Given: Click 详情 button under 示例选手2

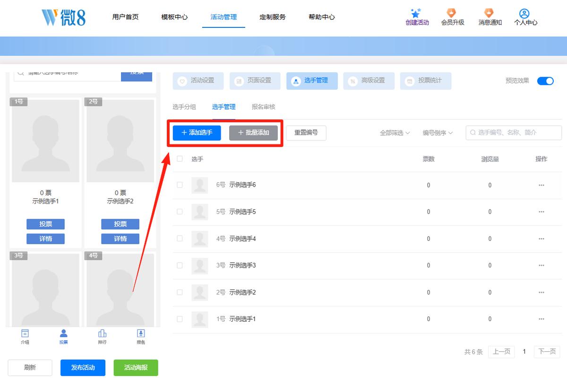Looking at the screenshot, I should click(120, 239).
